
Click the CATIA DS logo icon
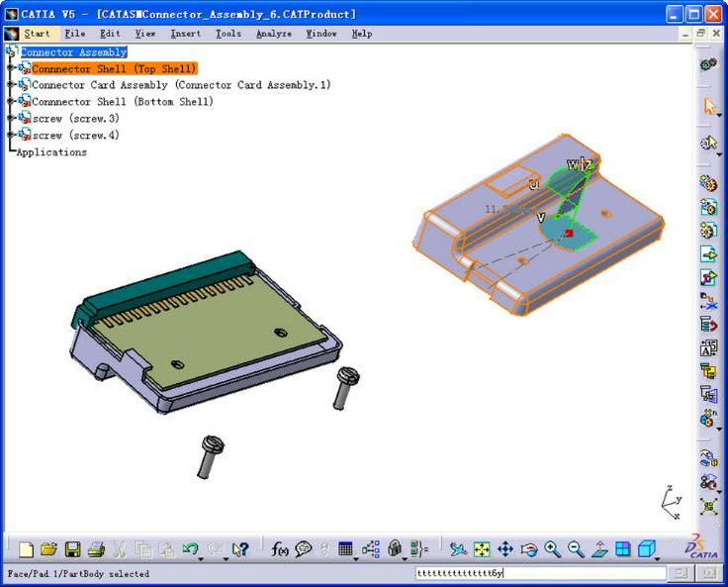click(x=701, y=546)
